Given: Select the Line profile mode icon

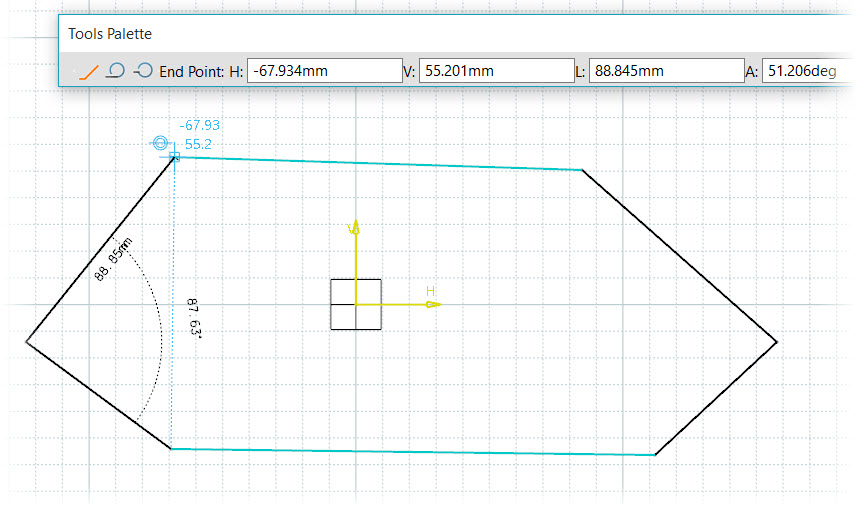Looking at the screenshot, I should coord(90,71).
